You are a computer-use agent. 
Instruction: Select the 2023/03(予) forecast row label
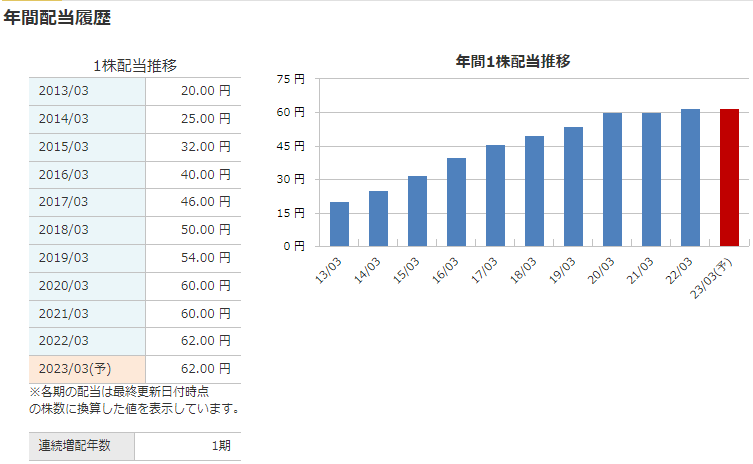(75, 368)
